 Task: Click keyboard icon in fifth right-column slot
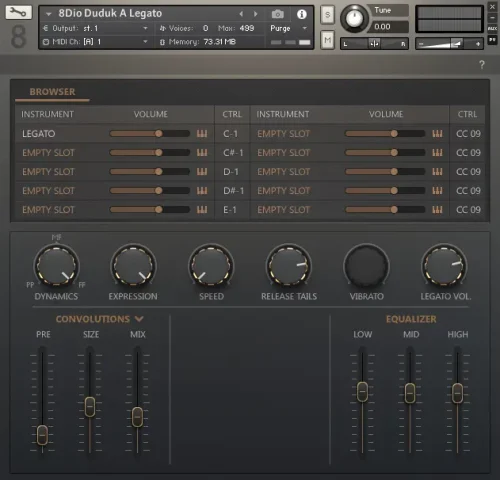point(437,210)
